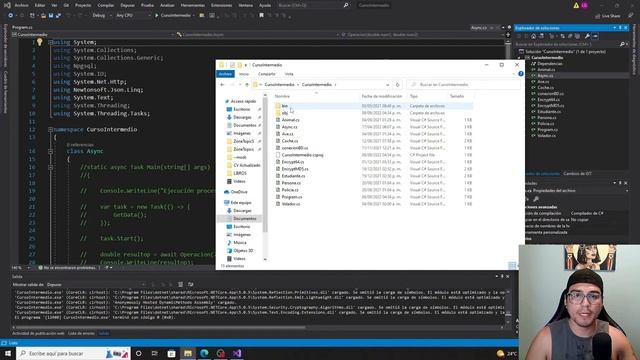The image size is (640, 360).
Task: Open the Any CPU platform dropdown
Action: pyautogui.click(x=133, y=16)
